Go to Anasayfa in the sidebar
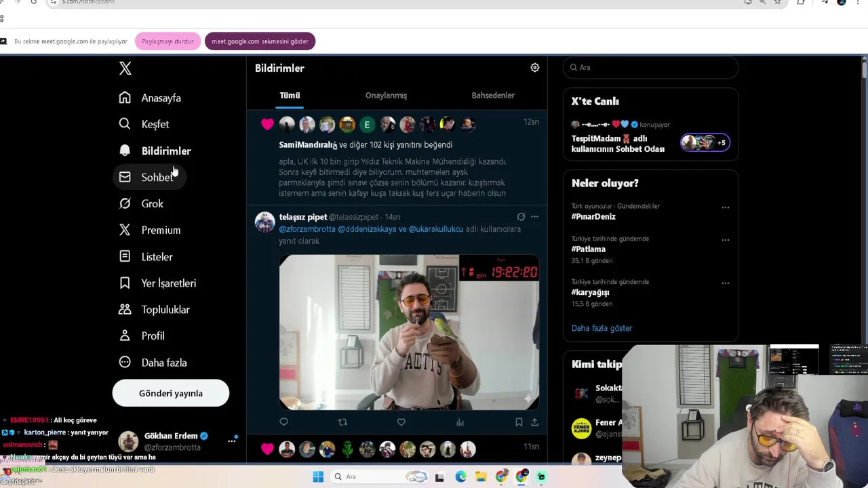868x488 pixels. coord(150,98)
